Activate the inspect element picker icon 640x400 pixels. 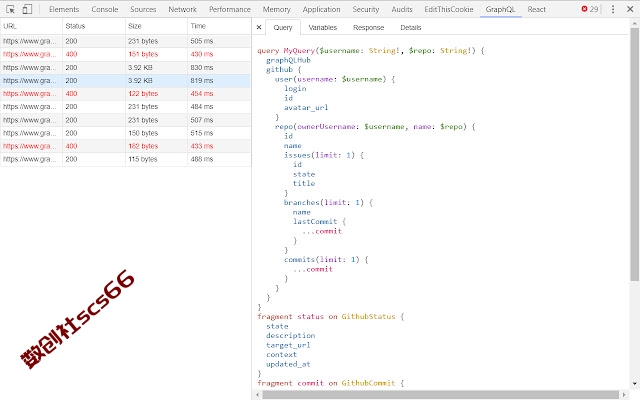point(11,9)
